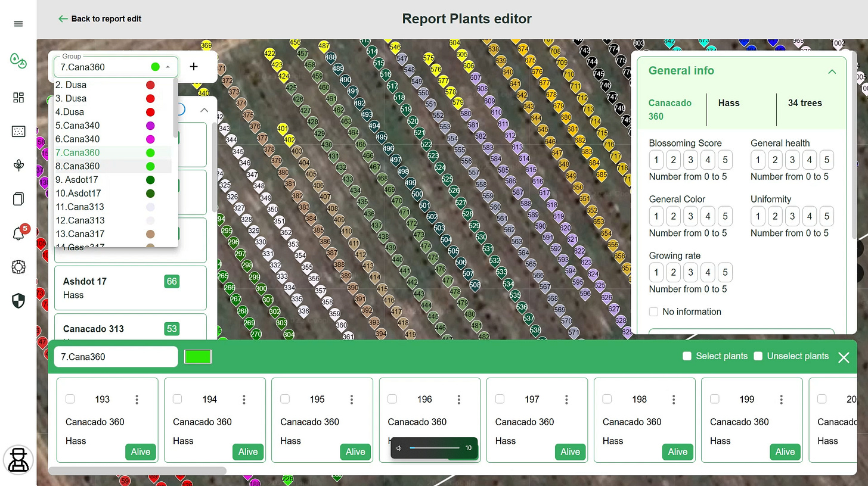Tick the checkbox of plant 196
The height and width of the screenshot is (486, 868).
[392, 399]
